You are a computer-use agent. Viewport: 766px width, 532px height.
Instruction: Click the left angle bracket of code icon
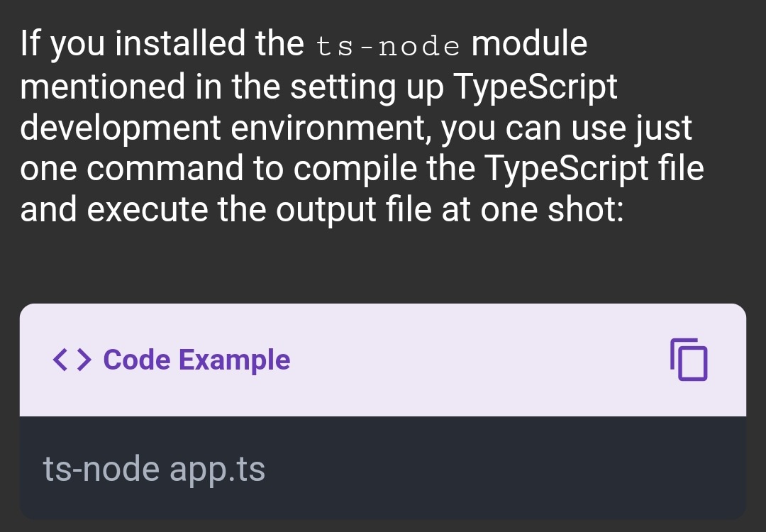click(60, 360)
